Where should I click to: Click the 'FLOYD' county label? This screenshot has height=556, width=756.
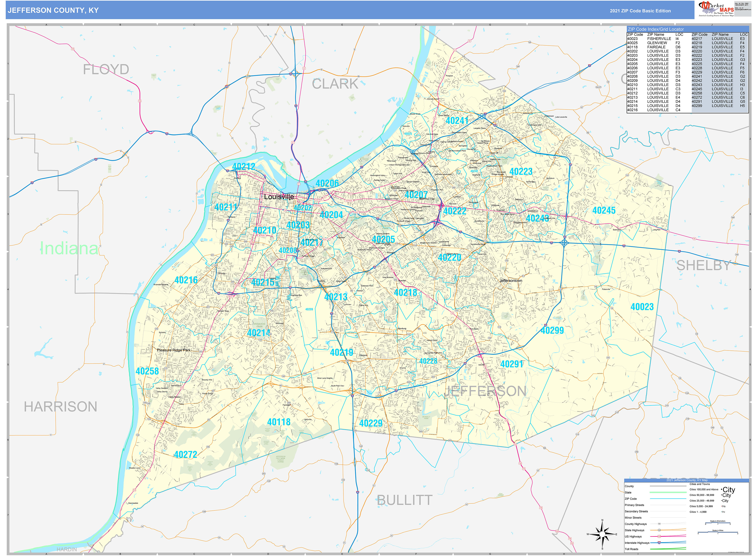coord(106,69)
